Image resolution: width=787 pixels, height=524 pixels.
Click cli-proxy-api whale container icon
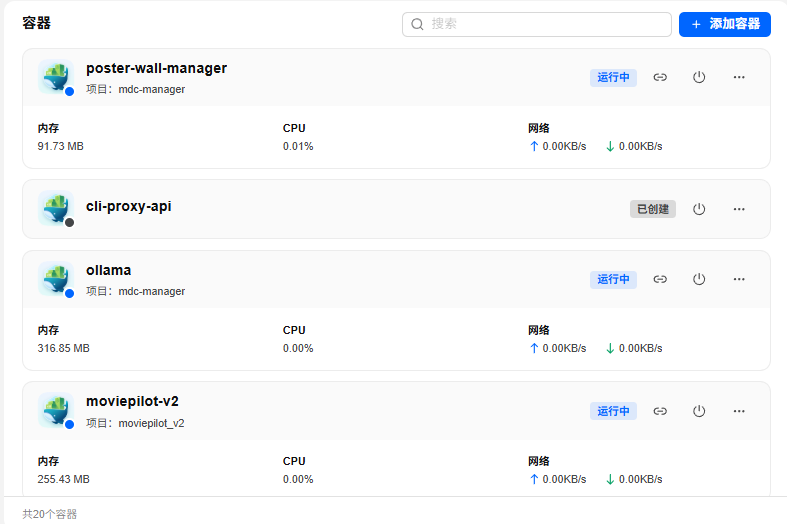point(56,208)
